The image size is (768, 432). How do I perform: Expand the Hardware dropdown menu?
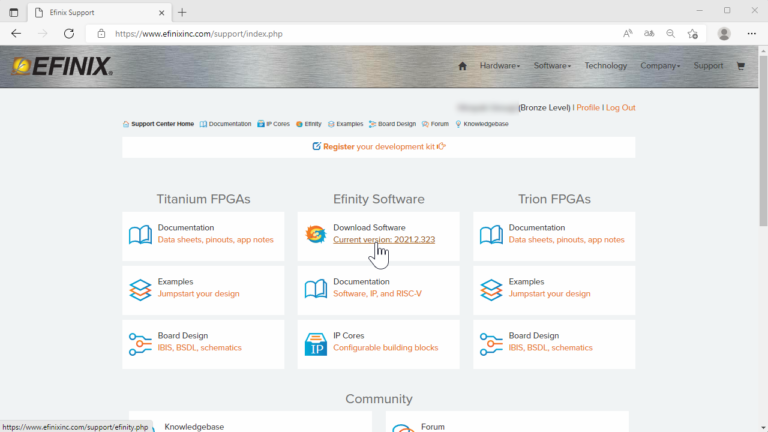click(x=500, y=66)
